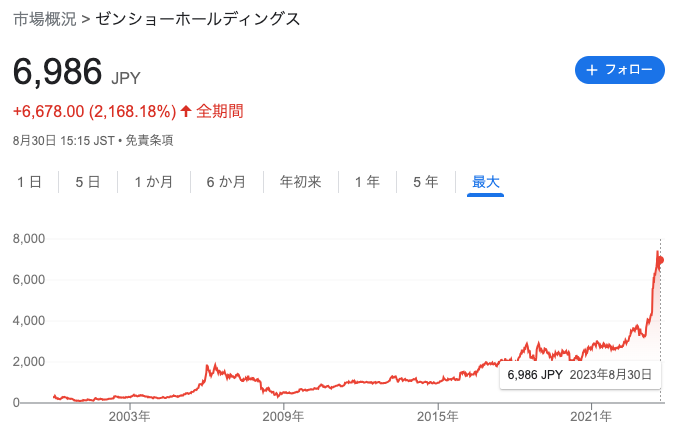
Task: Follow ゼンショーホールディングス with フォロー button
Action: tap(620, 70)
